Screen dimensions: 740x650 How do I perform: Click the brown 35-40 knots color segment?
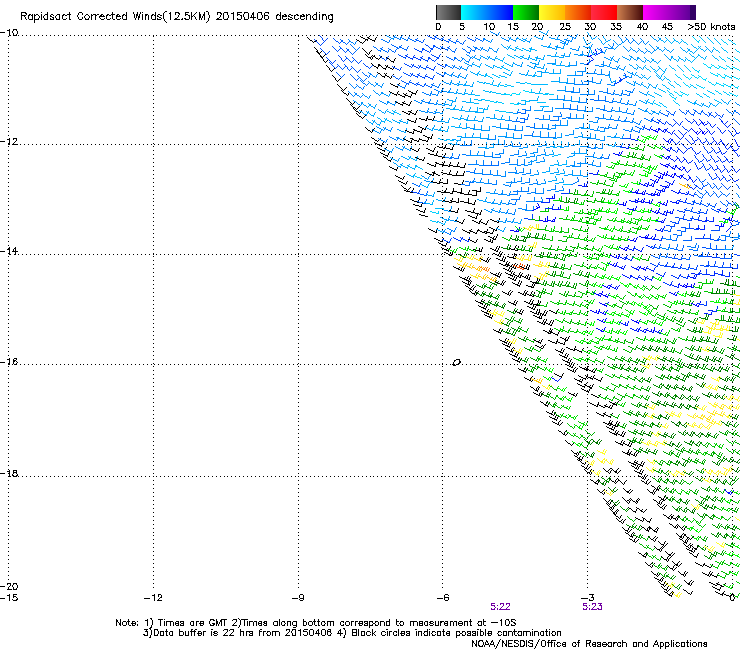pyautogui.click(x=630, y=12)
